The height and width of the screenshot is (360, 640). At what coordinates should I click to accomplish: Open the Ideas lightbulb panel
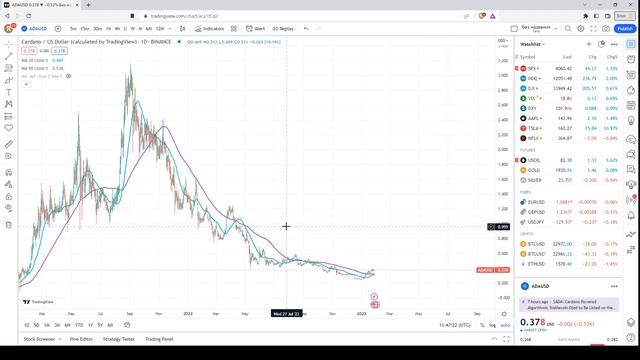(x=631, y=122)
